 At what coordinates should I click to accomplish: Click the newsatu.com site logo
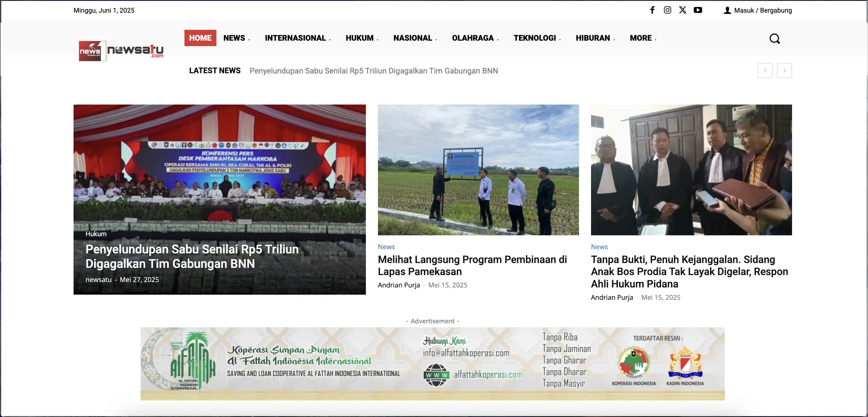point(121,51)
